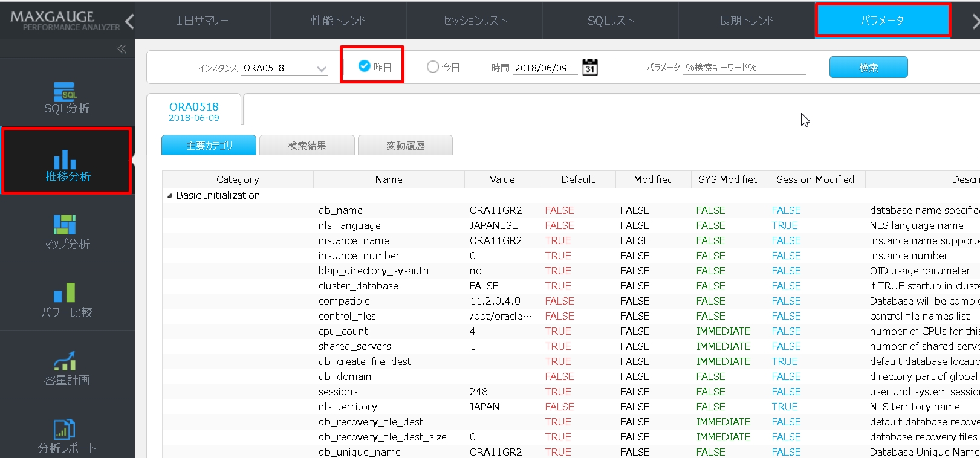Select the ORA0518 2018-06-09 instance tab
This screenshot has height=458, width=980.
tap(194, 111)
